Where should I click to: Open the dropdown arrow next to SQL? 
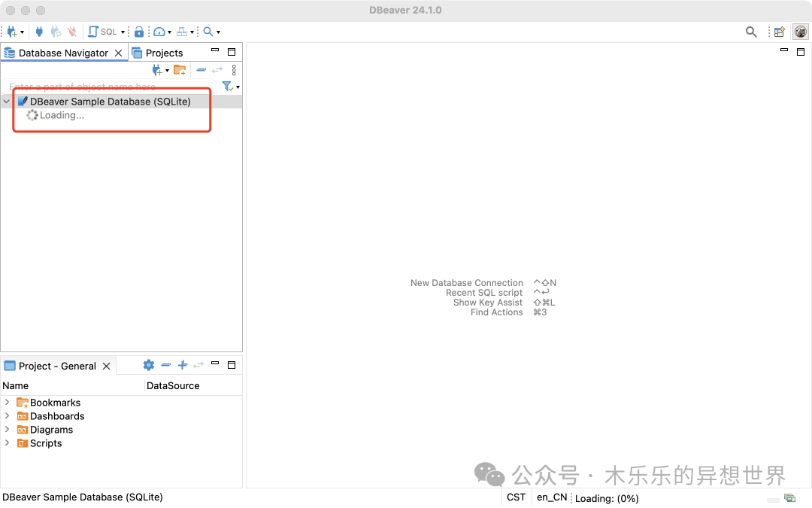(x=123, y=32)
